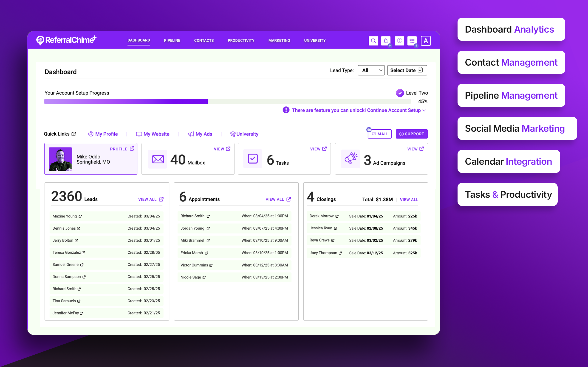
Task: Click the Ad Campaigns megaphone icon
Action: click(x=351, y=159)
